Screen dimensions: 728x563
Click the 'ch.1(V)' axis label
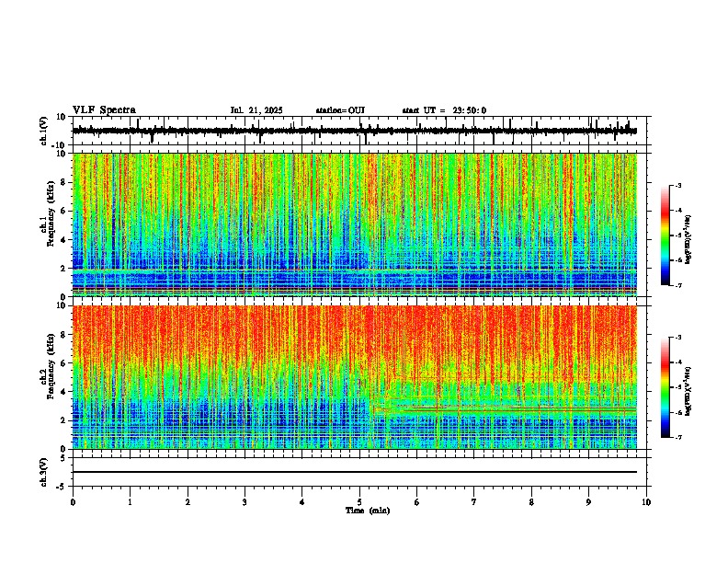(44, 131)
